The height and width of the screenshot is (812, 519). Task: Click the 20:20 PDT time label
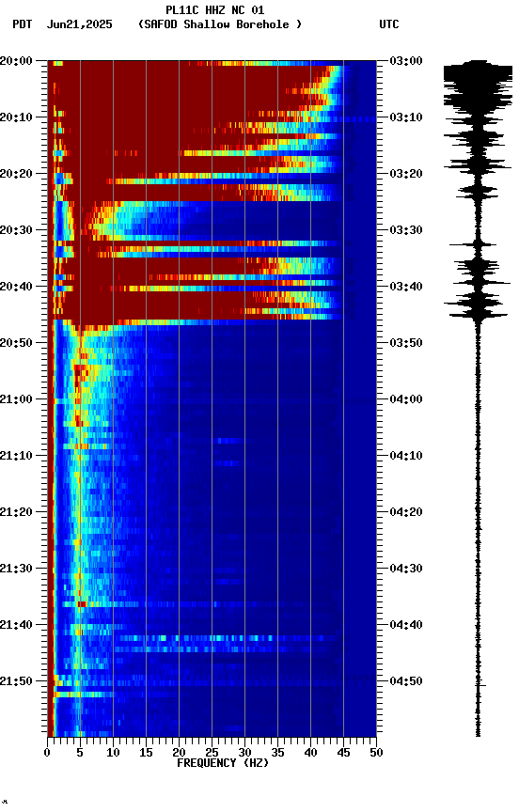click(x=16, y=174)
